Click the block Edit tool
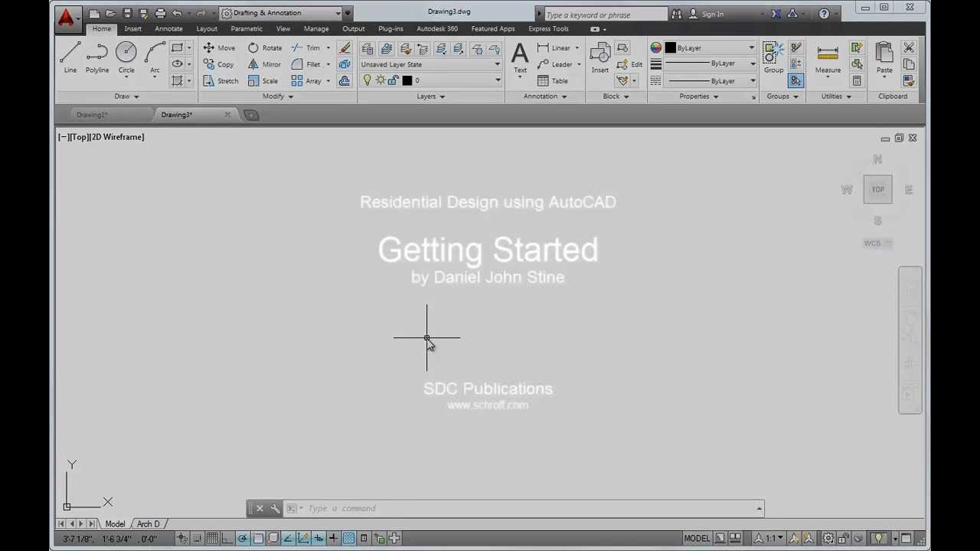980x551 pixels. coord(630,64)
